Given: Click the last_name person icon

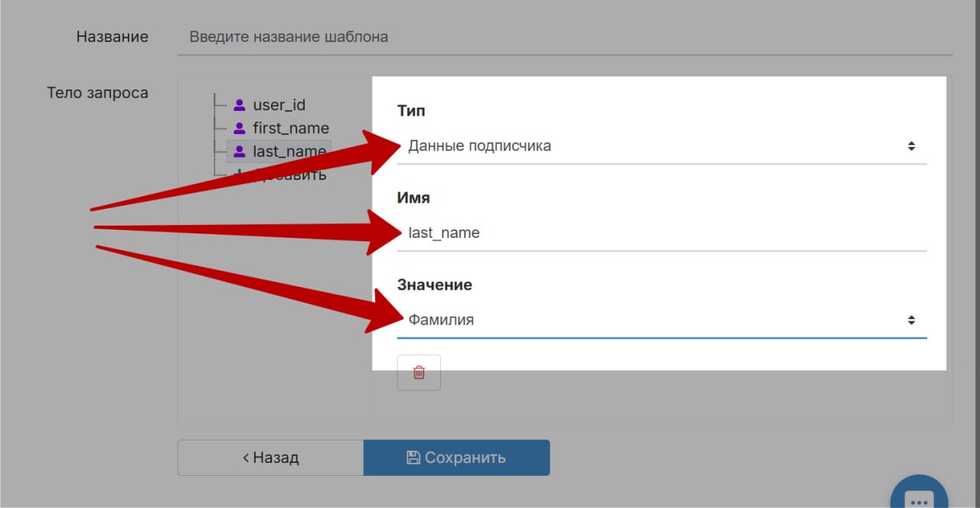Looking at the screenshot, I should point(239,151).
